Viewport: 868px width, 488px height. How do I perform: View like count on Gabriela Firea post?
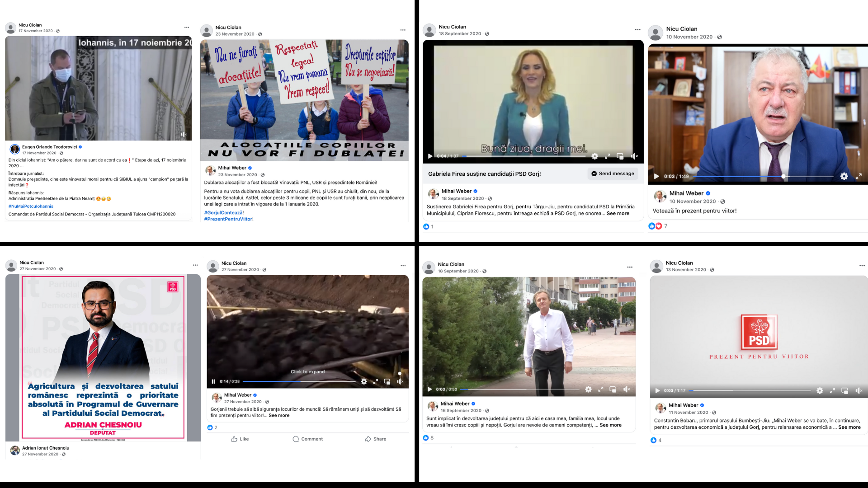point(428,226)
